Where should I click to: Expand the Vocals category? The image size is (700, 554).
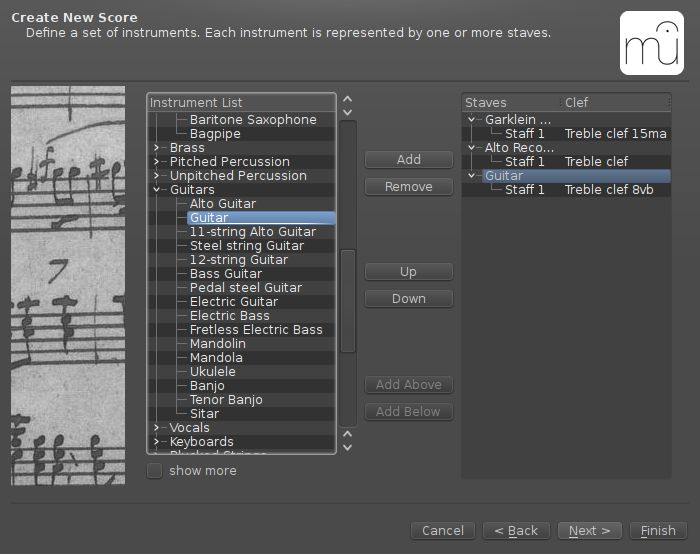click(x=157, y=428)
